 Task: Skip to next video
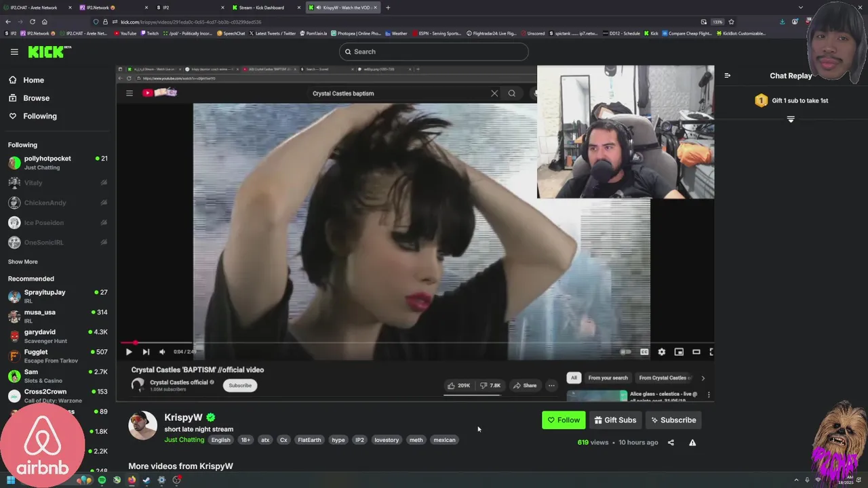(x=146, y=352)
